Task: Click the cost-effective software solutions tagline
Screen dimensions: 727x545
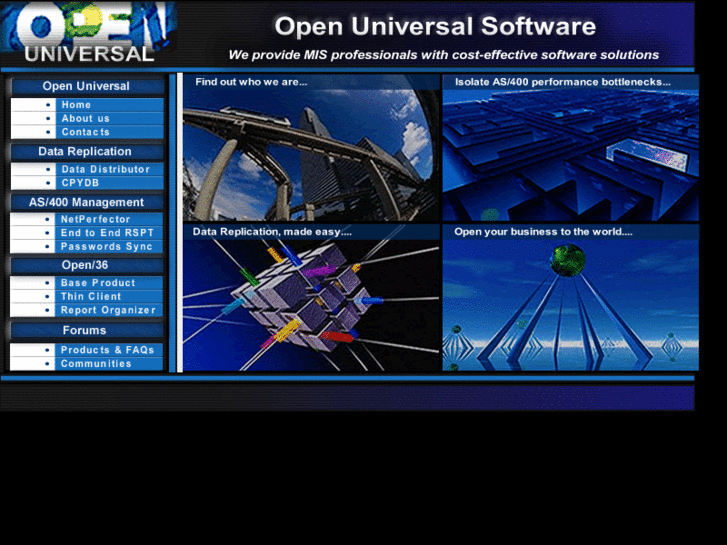Action: tap(444, 55)
